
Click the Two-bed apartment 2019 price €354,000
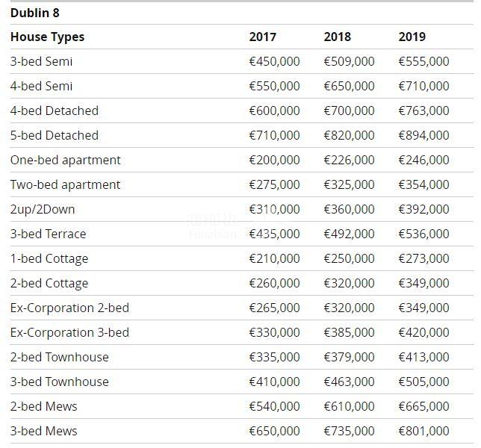pos(423,184)
